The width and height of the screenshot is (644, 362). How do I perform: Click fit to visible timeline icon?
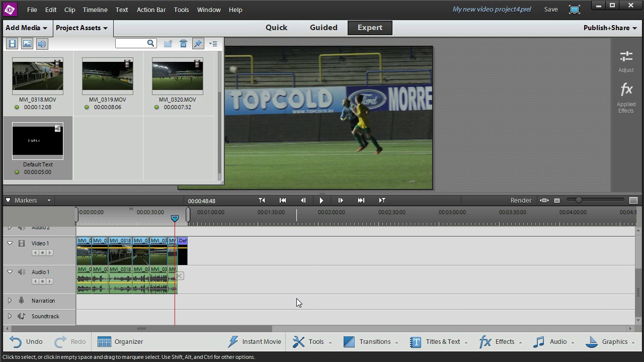click(x=544, y=200)
